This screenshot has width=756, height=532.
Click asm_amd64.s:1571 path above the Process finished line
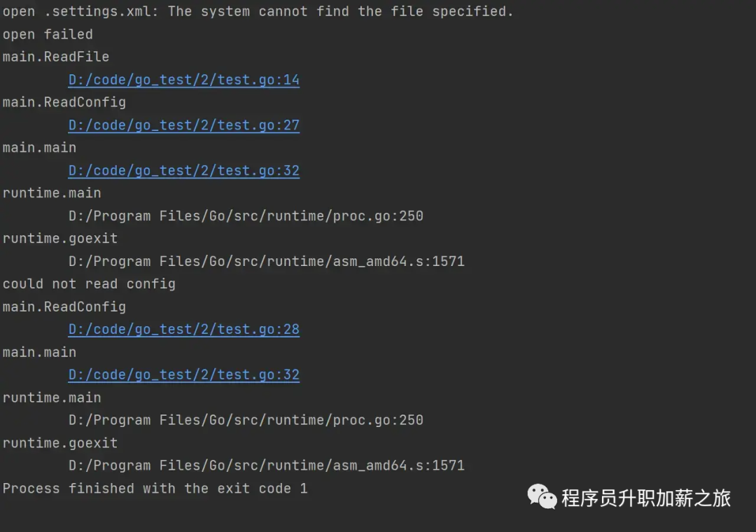(x=267, y=465)
